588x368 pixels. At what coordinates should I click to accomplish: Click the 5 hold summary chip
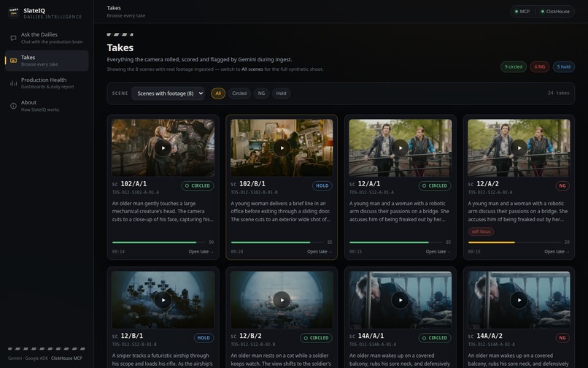[564, 67]
